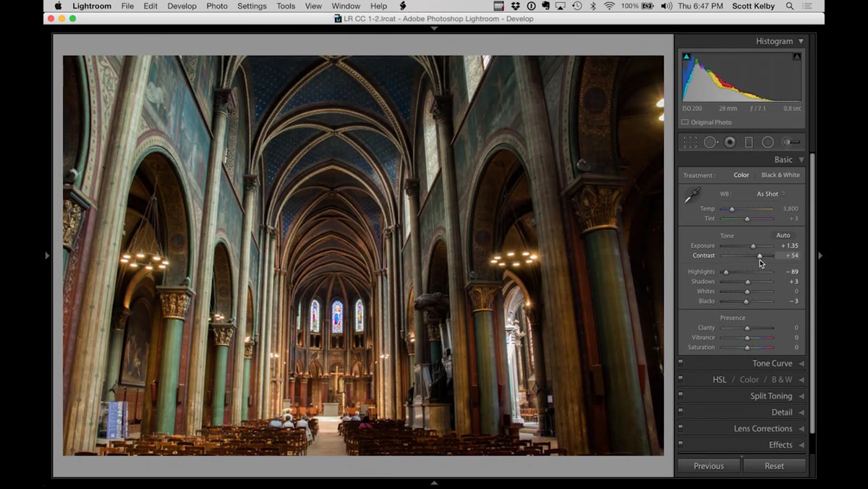
Task: Adjust the Exposure slider handle
Action: [753, 246]
